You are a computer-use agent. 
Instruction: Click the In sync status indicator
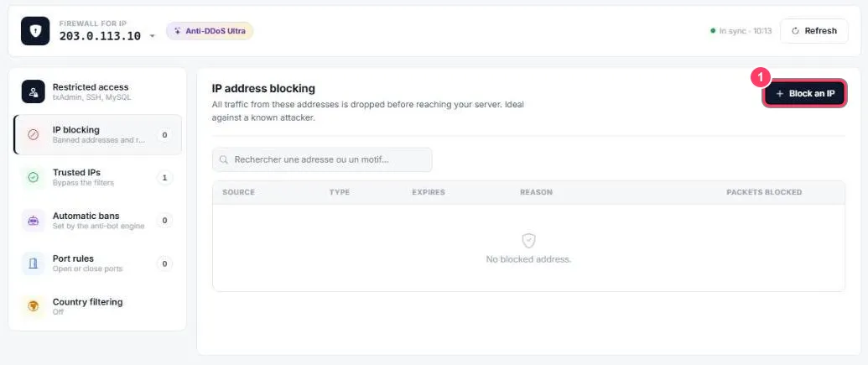coord(741,31)
